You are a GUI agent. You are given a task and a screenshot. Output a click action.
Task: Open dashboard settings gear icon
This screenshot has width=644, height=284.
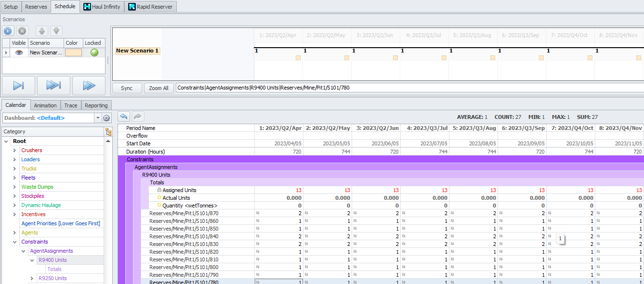pos(106,118)
